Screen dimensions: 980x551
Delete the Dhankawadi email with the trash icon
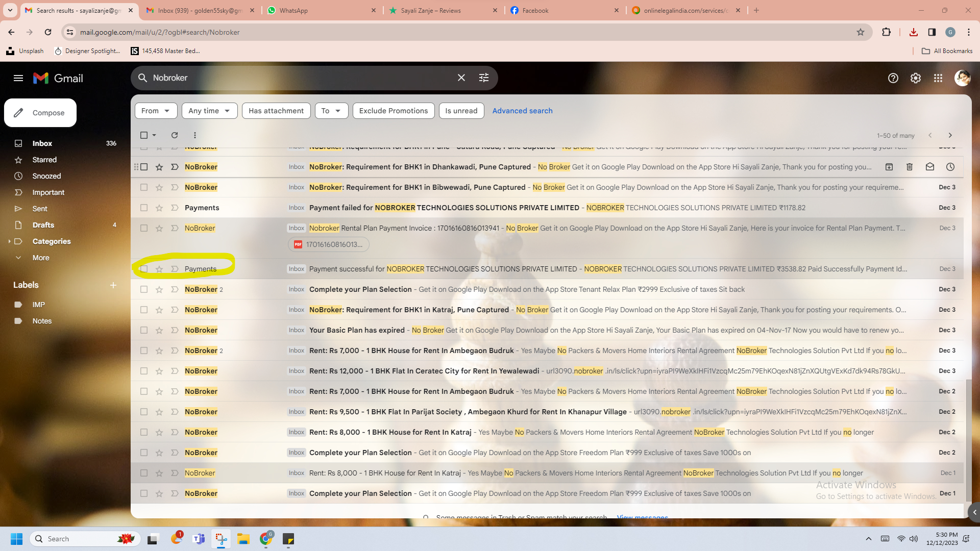coord(909,167)
